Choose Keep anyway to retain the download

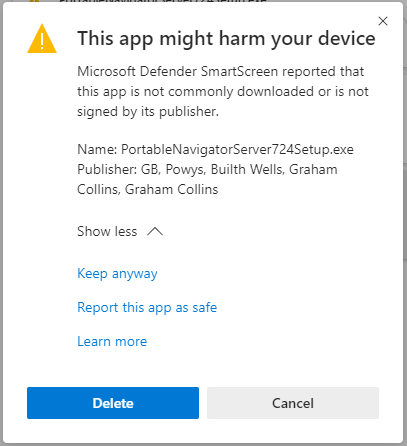tap(117, 274)
